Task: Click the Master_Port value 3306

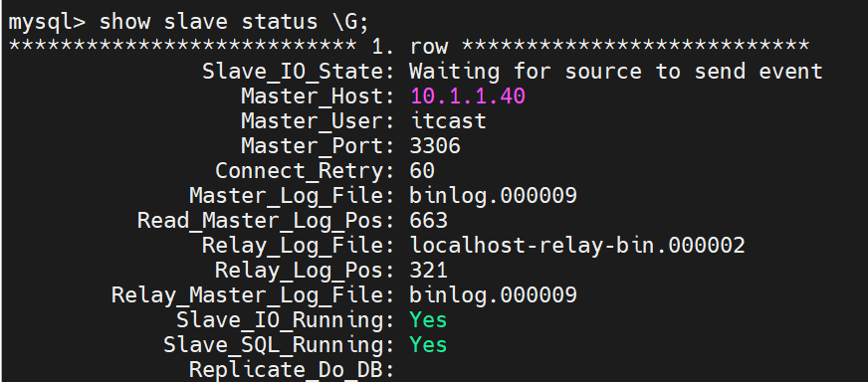Action: point(435,146)
